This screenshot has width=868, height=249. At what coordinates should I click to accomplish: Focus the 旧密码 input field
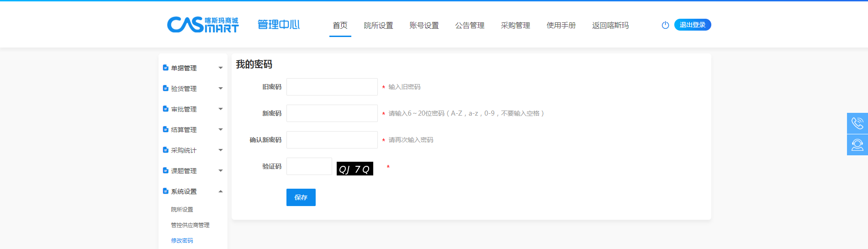click(x=332, y=87)
